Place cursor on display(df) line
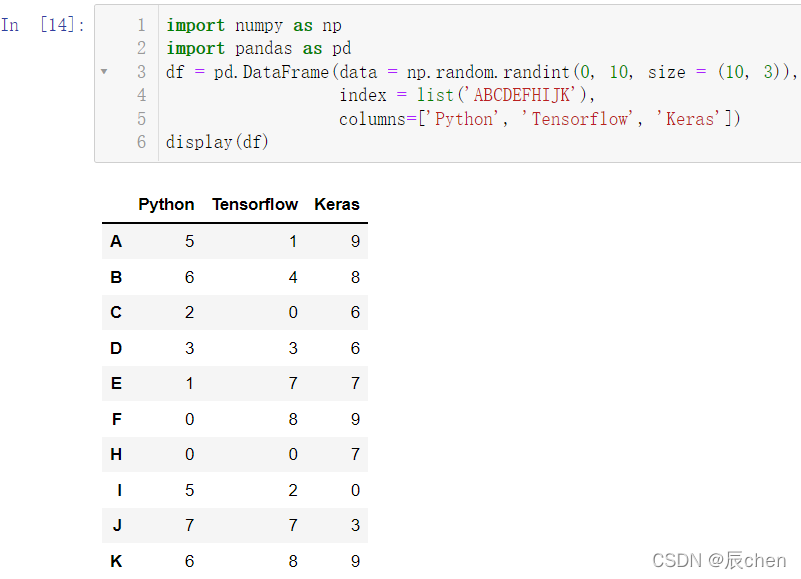 pos(217,142)
